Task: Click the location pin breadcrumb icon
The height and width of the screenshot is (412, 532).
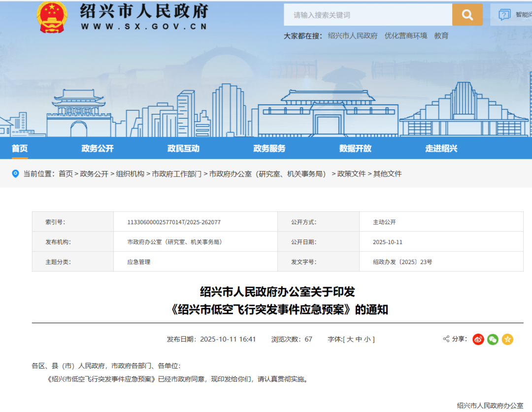Action: (x=16, y=173)
